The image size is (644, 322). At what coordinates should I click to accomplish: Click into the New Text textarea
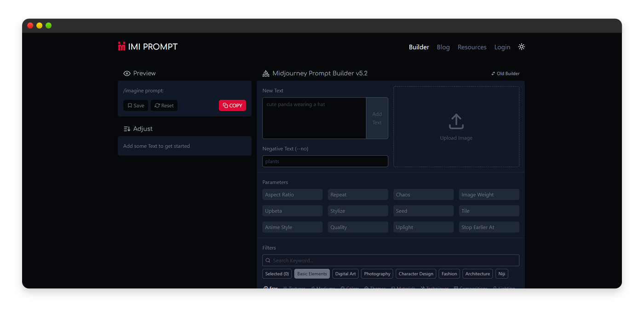(314, 118)
